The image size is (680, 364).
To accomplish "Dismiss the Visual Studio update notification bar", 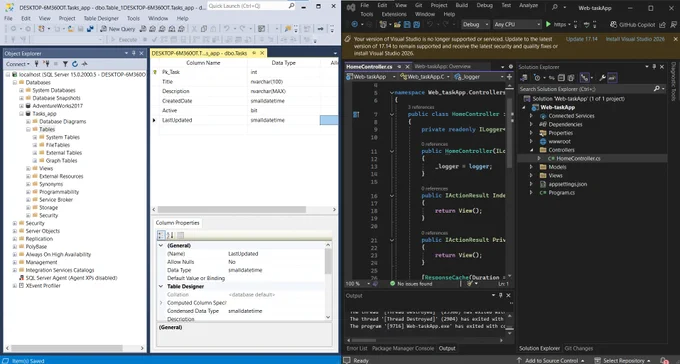I will [675, 39].
